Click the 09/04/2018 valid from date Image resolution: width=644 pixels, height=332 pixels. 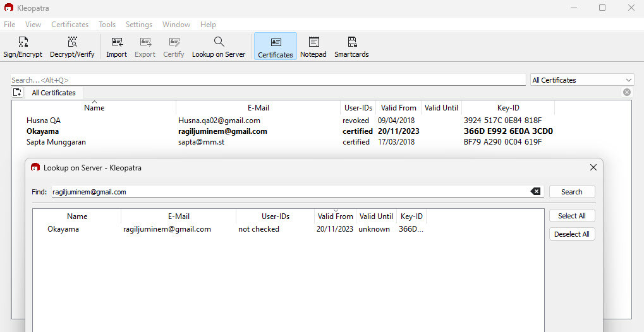pyautogui.click(x=396, y=121)
